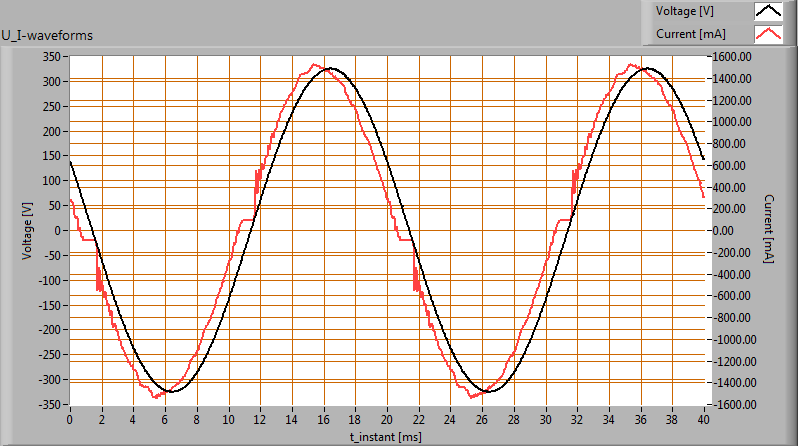Click the 20 tick mark on time axis

tap(387, 419)
